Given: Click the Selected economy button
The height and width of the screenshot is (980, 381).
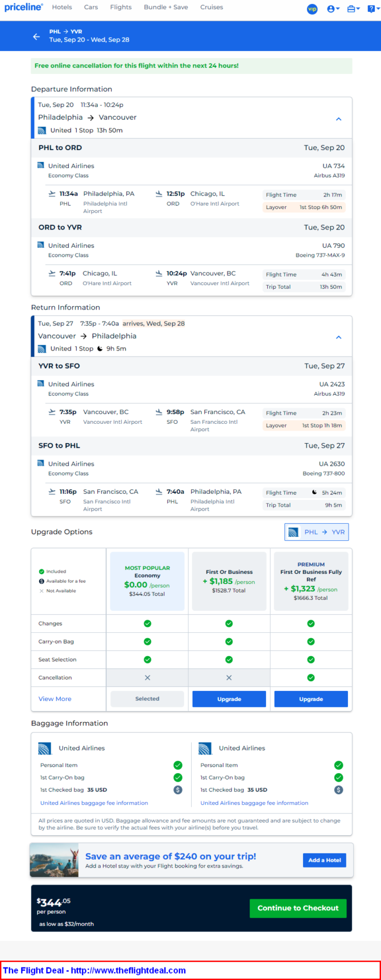Looking at the screenshot, I should tap(147, 699).
